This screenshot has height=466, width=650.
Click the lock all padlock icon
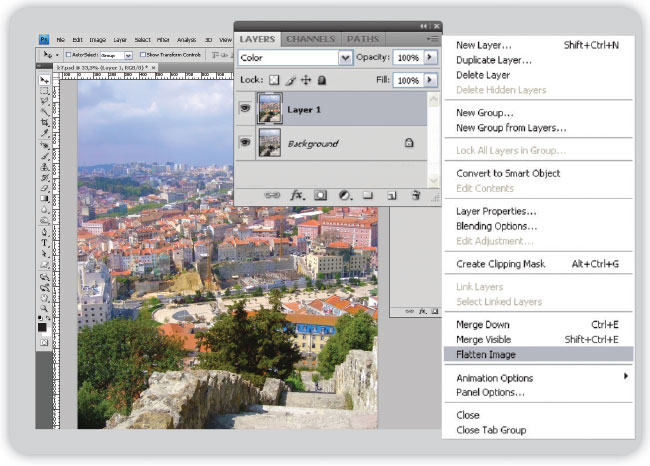point(321,79)
